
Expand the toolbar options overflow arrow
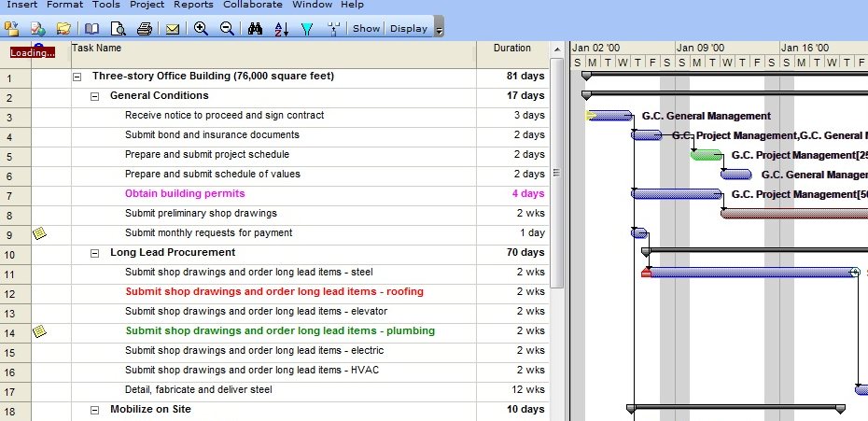pos(440,30)
